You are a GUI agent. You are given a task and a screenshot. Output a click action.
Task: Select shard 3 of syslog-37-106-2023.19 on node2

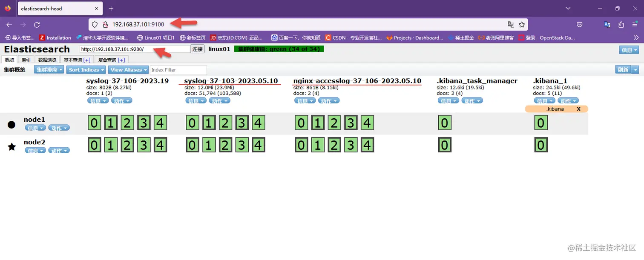(144, 145)
